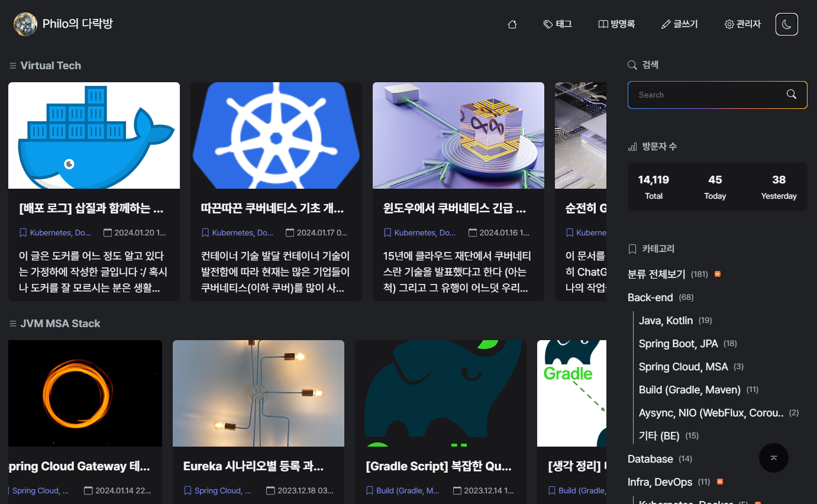Screen dimensions: 817x504
Task: Click the 방문자 수 visitor section heading
Action: [660, 146]
